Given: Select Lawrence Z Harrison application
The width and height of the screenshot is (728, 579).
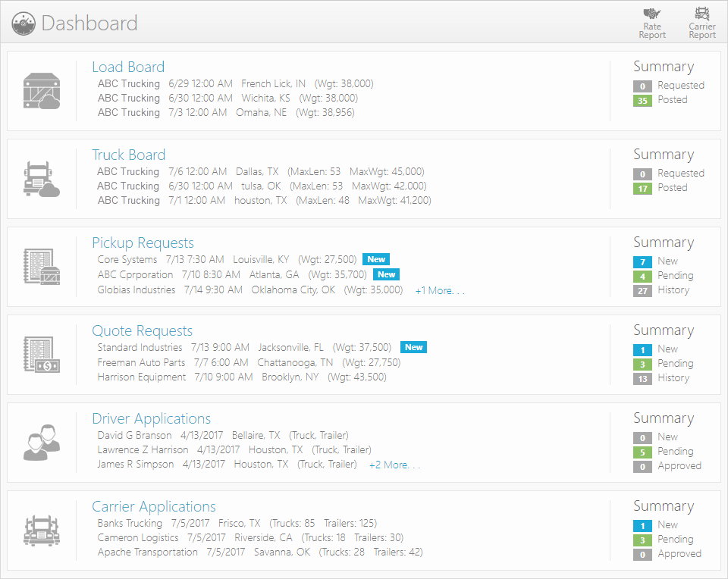Looking at the screenshot, I should click(x=234, y=450).
